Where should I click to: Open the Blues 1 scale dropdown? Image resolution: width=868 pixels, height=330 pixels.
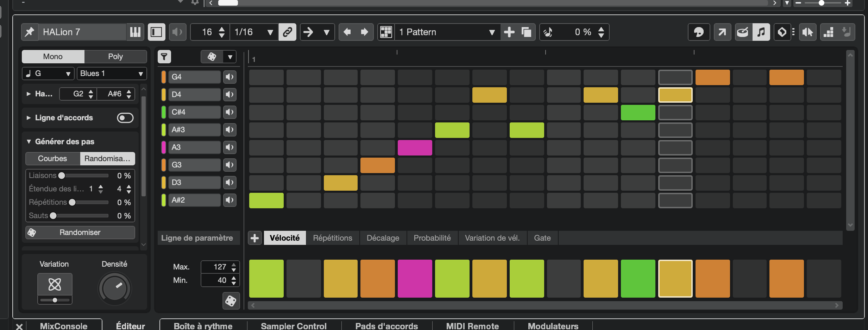(111, 74)
